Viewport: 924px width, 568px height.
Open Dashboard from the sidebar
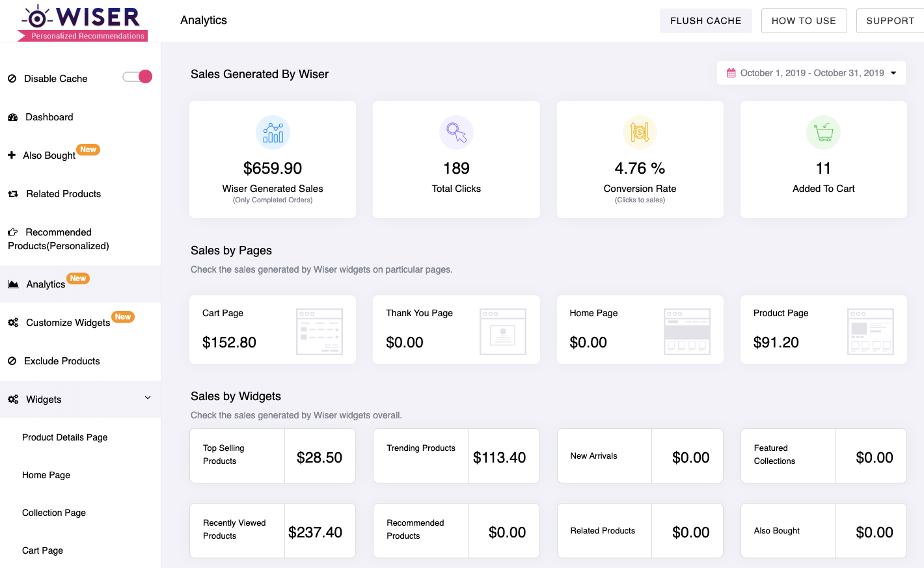tap(49, 117)
